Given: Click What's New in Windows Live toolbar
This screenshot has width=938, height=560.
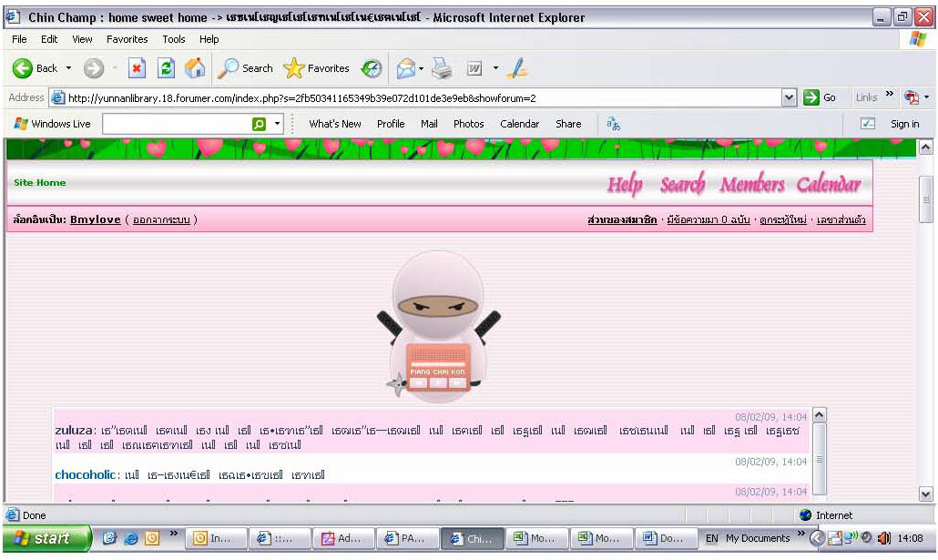Looking at the screenshot, I should click(x=335, y=124).
